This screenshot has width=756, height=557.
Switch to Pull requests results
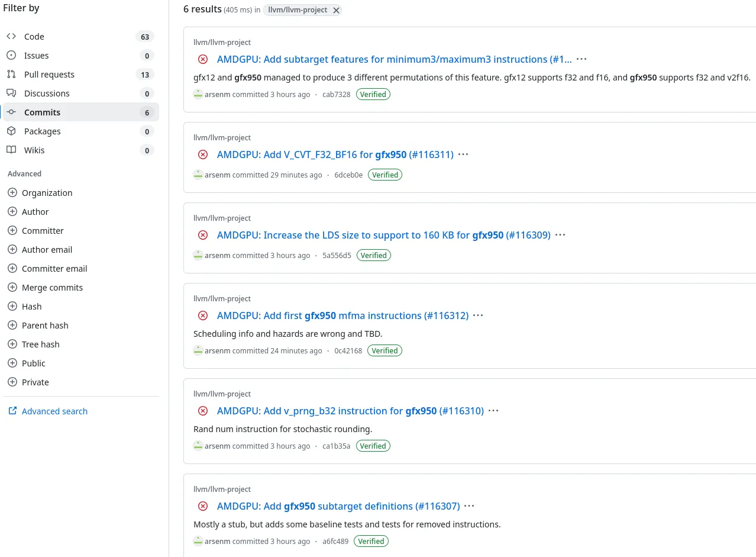click(x=49, y=75)
